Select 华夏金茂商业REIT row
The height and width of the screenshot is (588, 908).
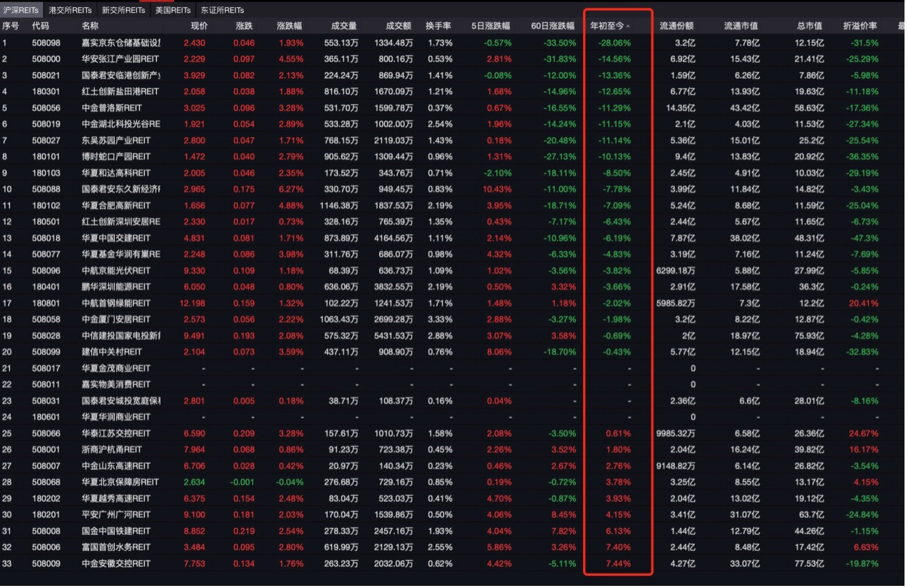(x=453, y=368)
